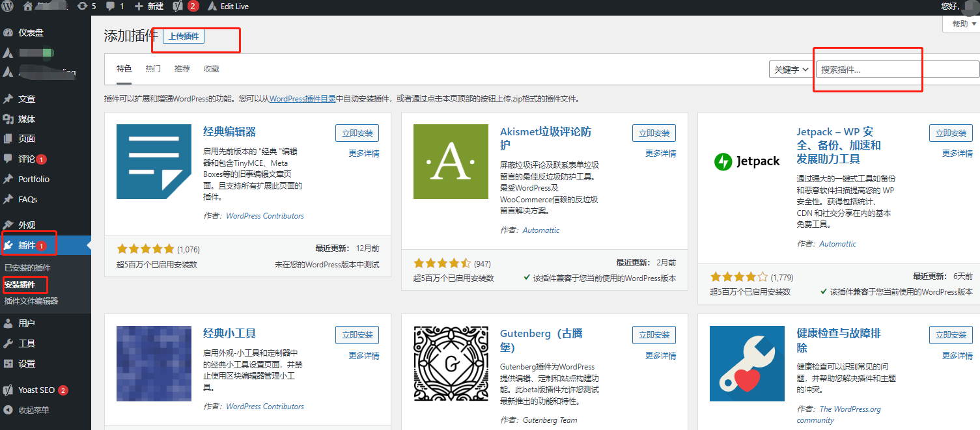980x430 pixels.
Task: Open 页面 pages icon in sidebar
Action: (x=8, y=139)
